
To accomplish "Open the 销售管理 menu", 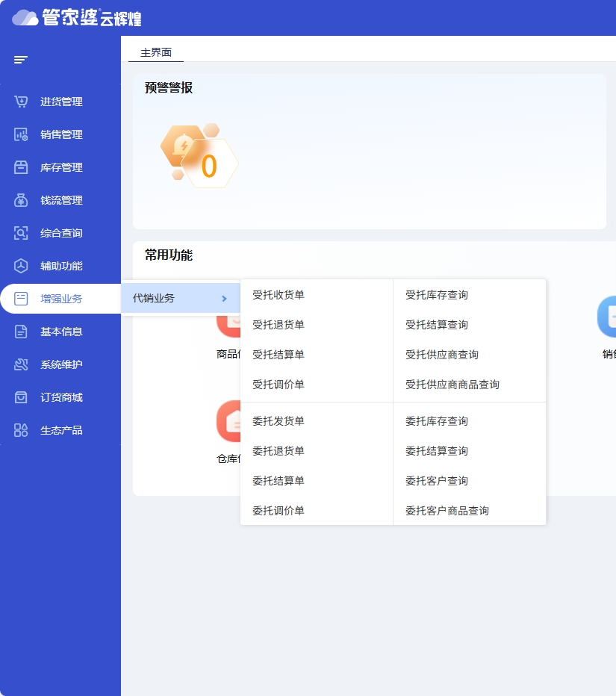I will pyautogui.click(x=60, y=134).
